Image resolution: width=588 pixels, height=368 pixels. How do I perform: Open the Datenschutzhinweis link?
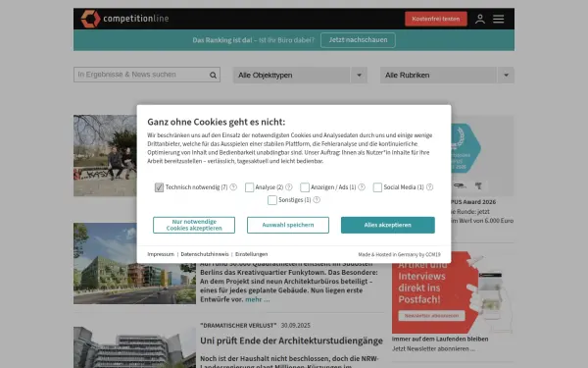(x=205, y=254)
